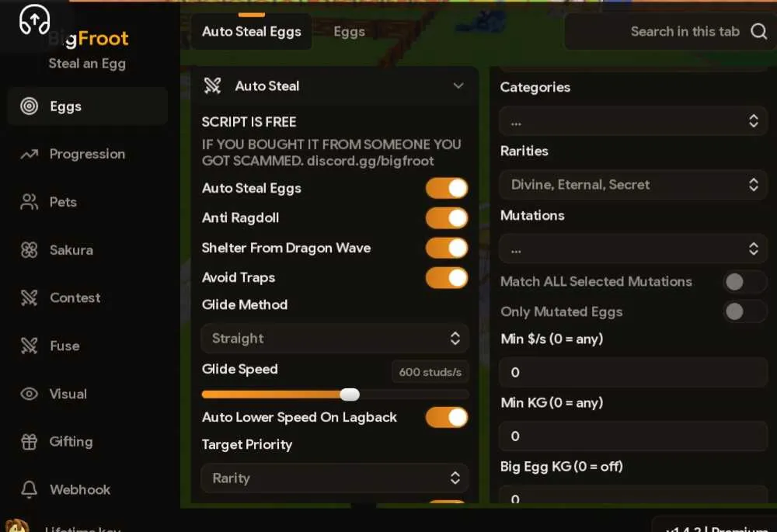
Task: Switch to the Auto Steal Eggs tab
Action: click(x=252, y=32)
